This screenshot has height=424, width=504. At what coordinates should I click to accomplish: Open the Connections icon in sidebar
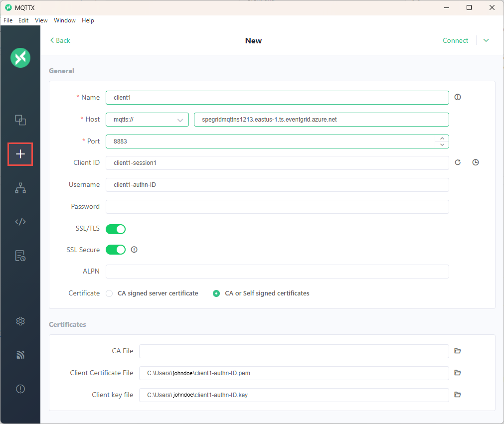20,120
